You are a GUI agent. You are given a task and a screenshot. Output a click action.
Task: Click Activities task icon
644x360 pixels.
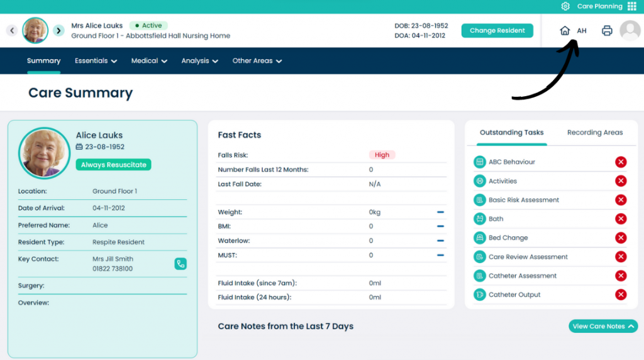coord(479,180)
